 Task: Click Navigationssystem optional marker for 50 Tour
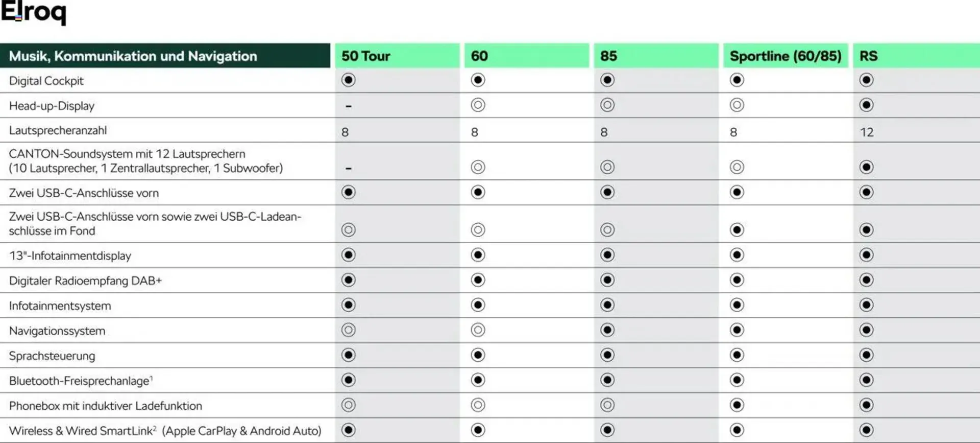coord(349,330)
